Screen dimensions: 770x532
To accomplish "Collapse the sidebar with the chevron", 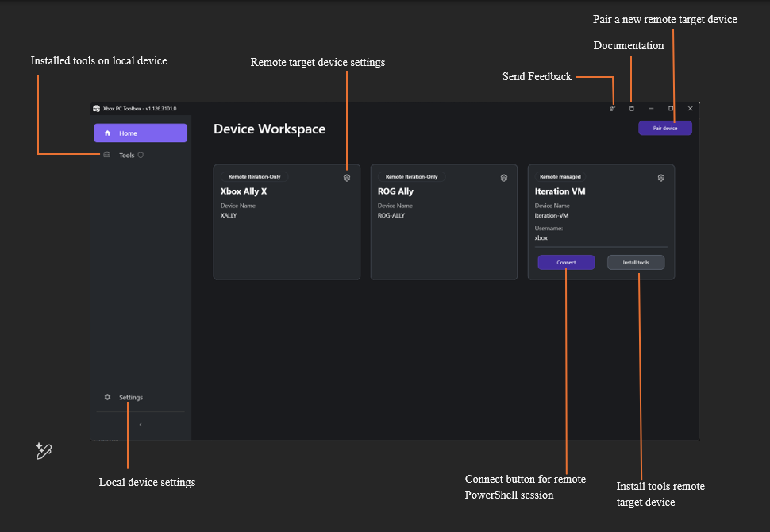I will 141,425.
